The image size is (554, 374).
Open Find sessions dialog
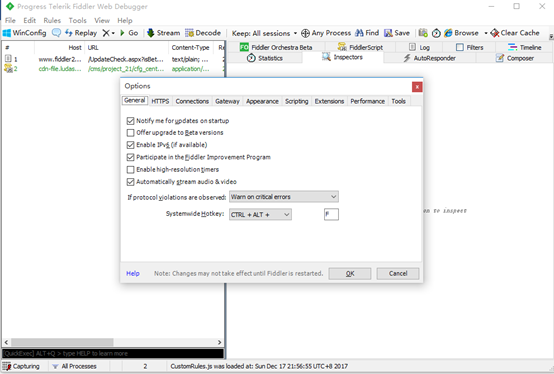[367, 33]
